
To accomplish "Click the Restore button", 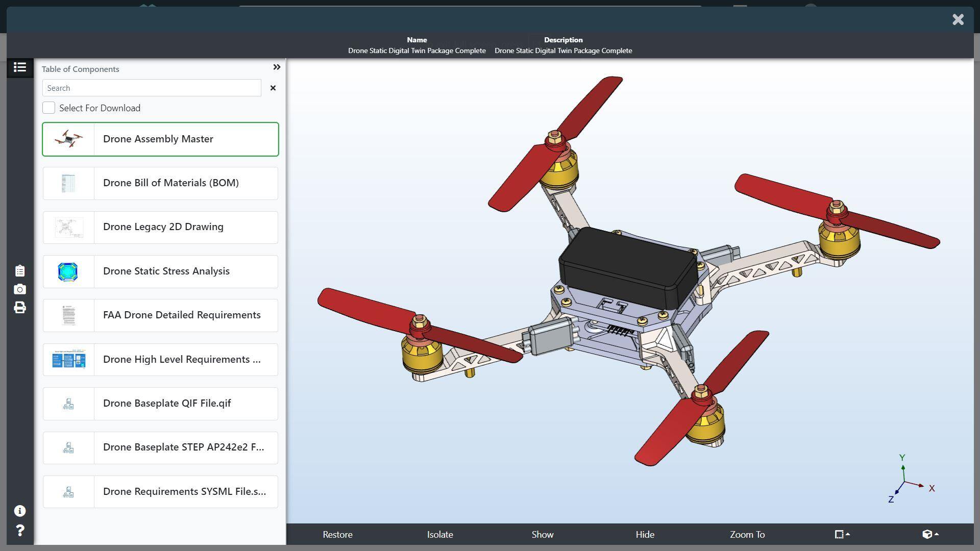I will coord(338,534).
